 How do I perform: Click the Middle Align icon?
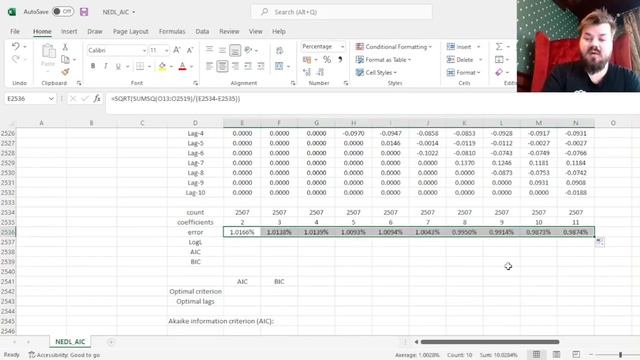pyautogui.click(x=222, y=50)
